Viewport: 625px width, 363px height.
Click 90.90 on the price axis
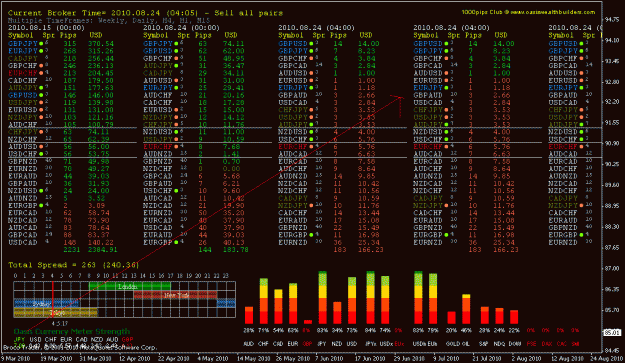coord(612,143)
